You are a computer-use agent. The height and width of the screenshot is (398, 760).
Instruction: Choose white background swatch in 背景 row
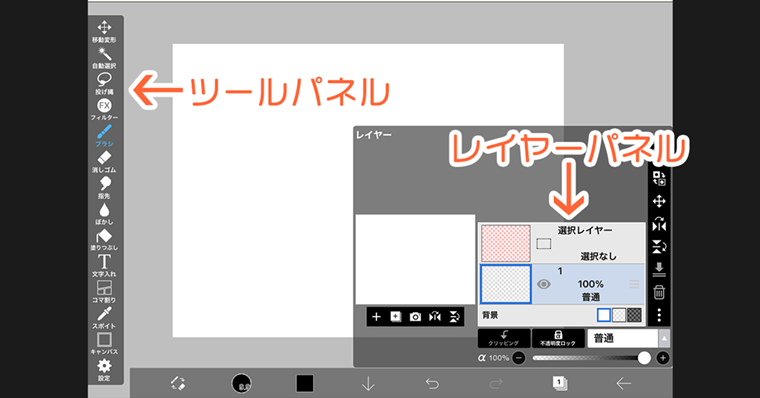click(603, 315)
